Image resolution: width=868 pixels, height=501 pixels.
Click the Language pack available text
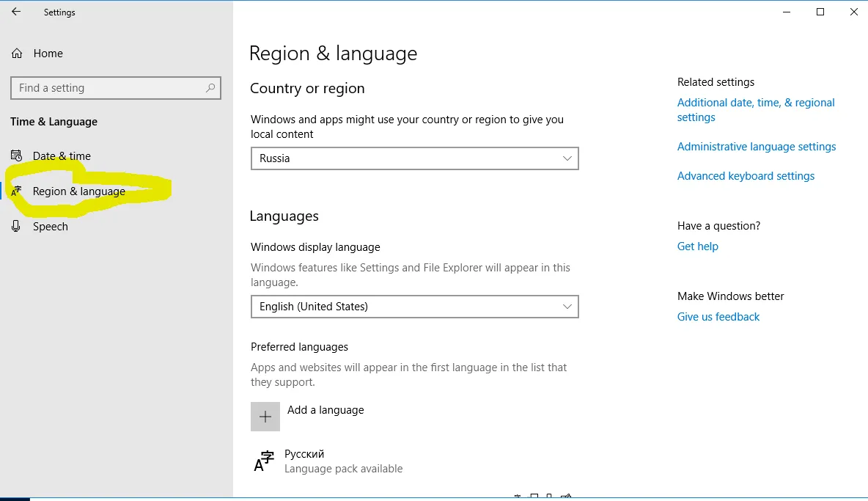coord(343,469)
